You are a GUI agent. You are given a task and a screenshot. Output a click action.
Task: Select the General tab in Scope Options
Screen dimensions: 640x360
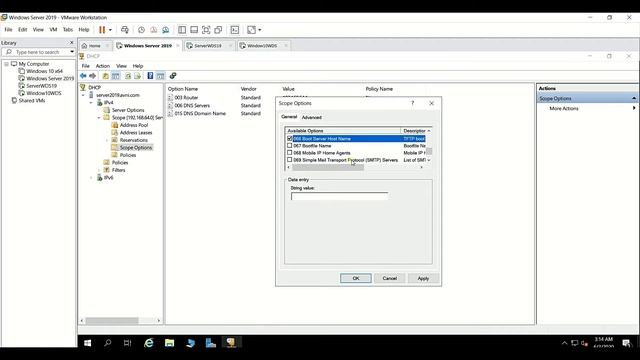tap(289, 117)
